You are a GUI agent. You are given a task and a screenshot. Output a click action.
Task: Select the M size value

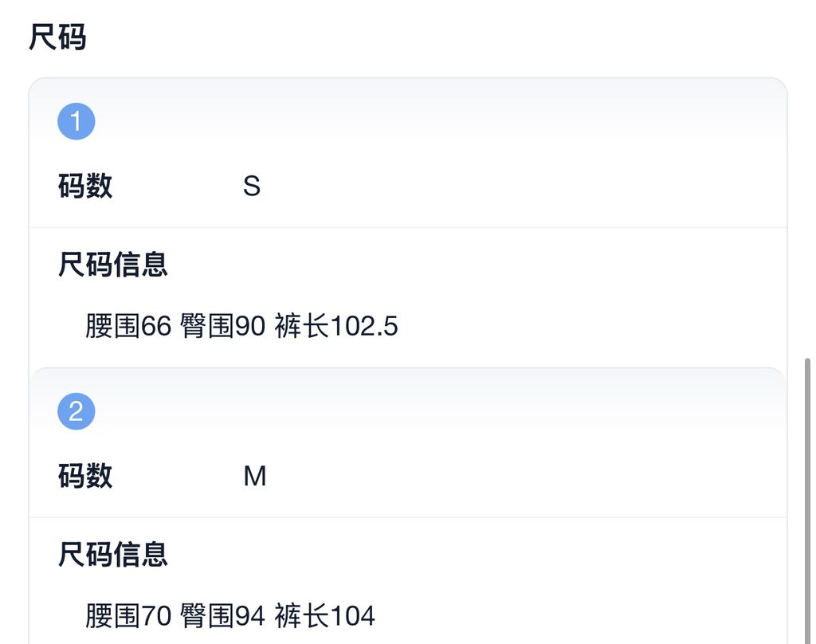[255, 477]
